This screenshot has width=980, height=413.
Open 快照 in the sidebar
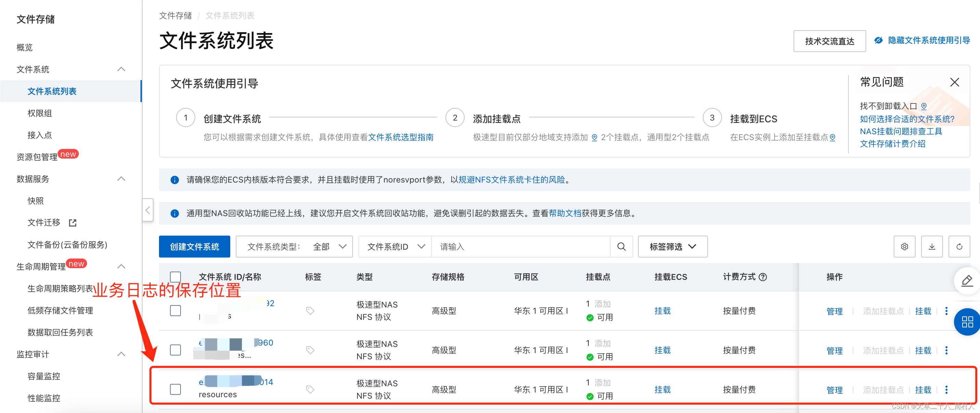point(35,201)
